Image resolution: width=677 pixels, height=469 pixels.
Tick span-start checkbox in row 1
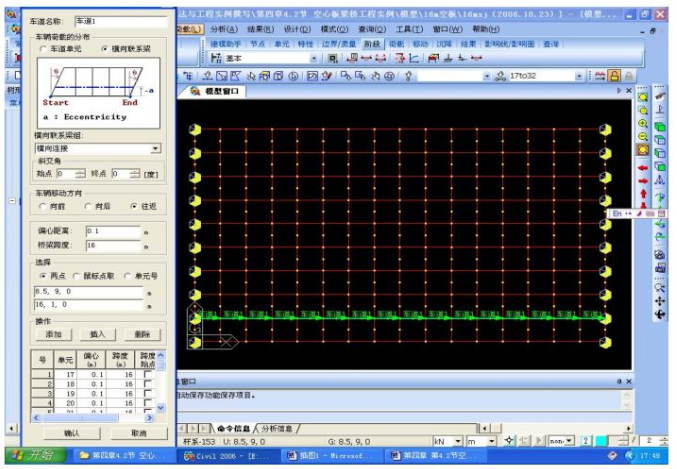[148, 374]
